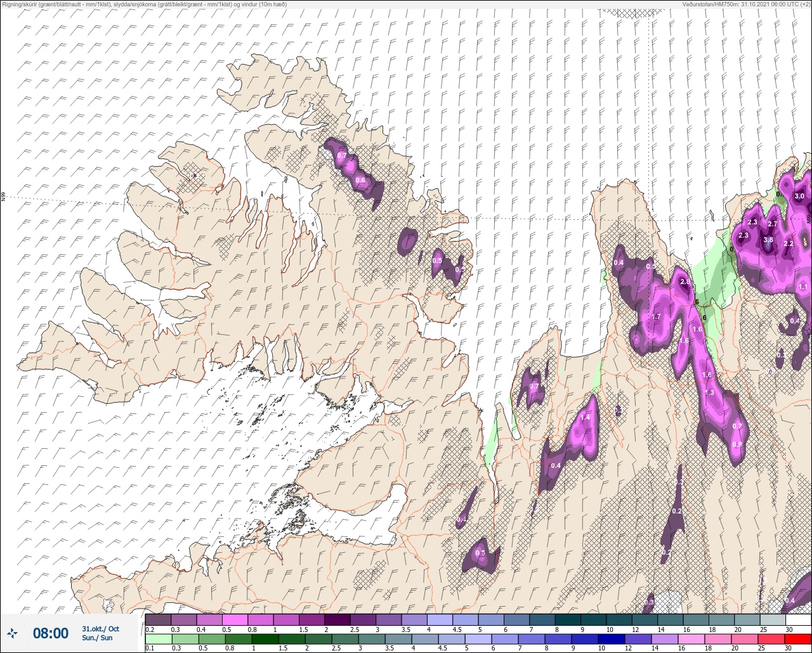Click the 1.3 precipitation value on the map
Screen dimensions: 812x653
pos(709,393)
